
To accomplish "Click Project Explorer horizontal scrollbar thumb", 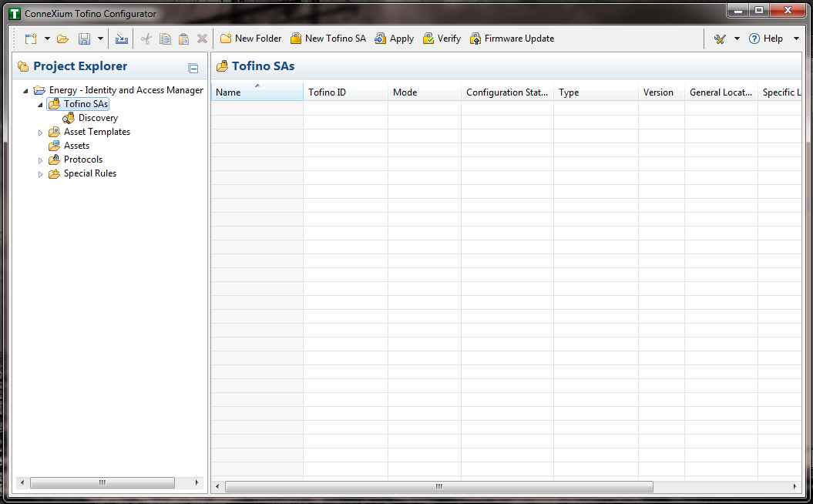I will click(x=102, y=482).
